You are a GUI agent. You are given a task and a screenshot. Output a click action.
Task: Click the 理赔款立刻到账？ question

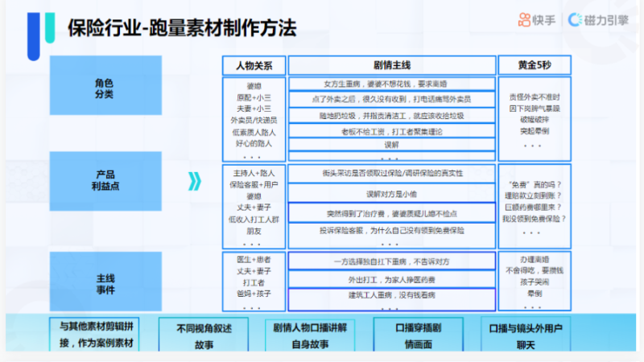(533, 195)
